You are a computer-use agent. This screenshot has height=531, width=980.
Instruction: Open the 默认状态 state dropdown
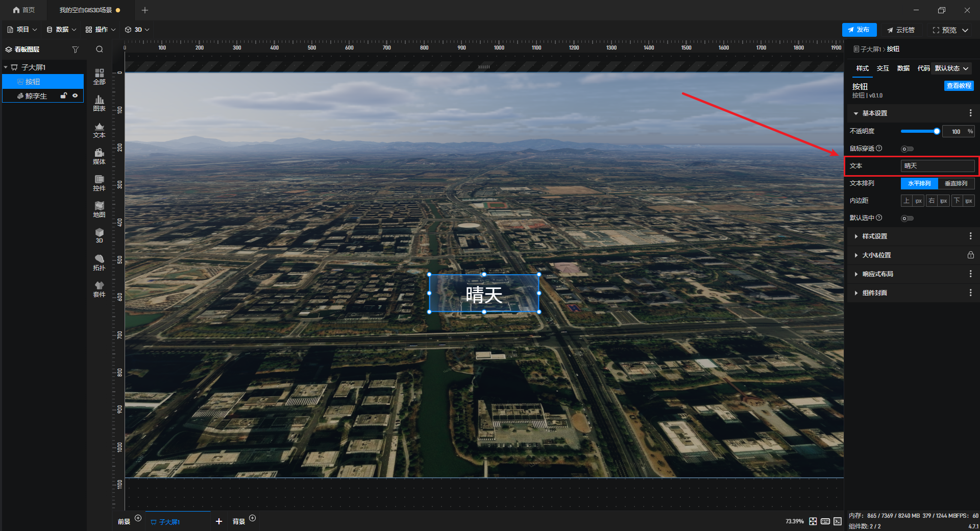coord(952,68)
